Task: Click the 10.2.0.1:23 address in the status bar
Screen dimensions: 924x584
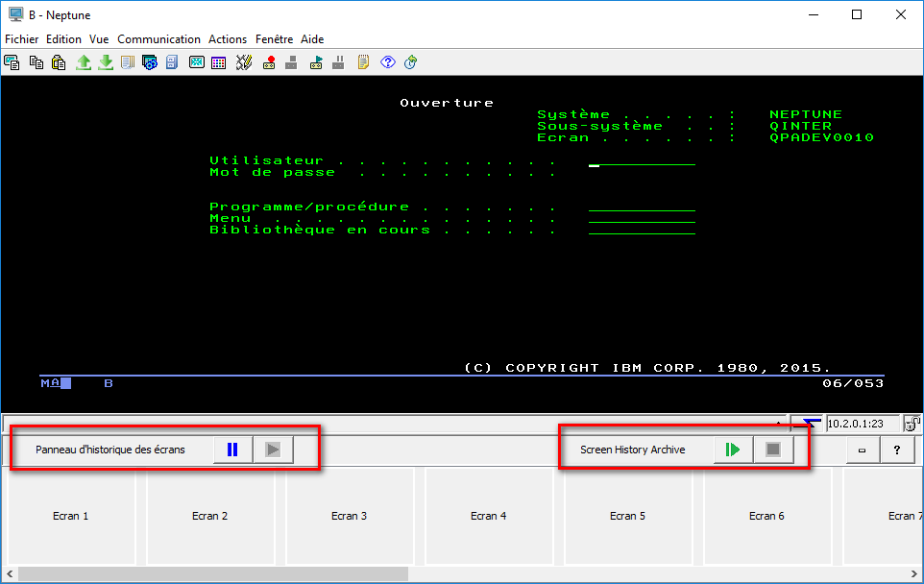Action: point(856,424)
